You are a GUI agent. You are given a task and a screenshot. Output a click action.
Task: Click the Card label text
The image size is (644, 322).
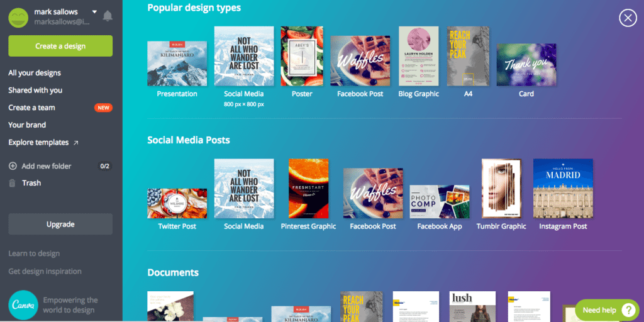pyautogui.click(x=526, y=94)
